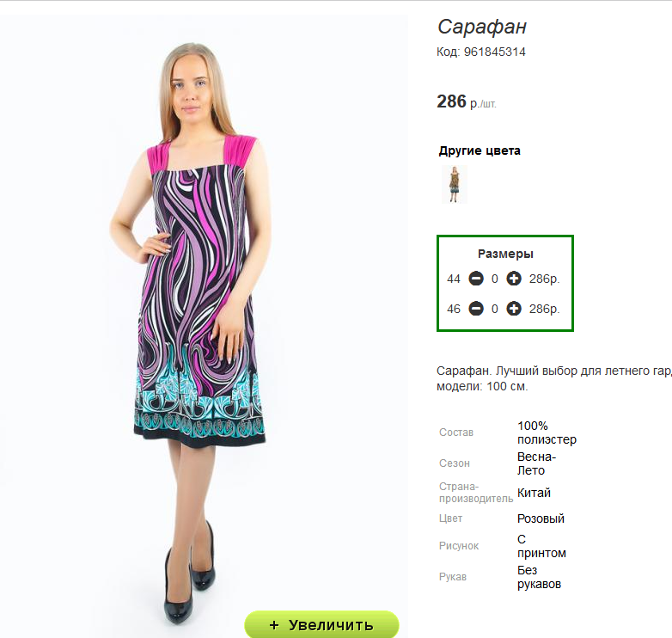Select the product code 961845314 text

495,52
